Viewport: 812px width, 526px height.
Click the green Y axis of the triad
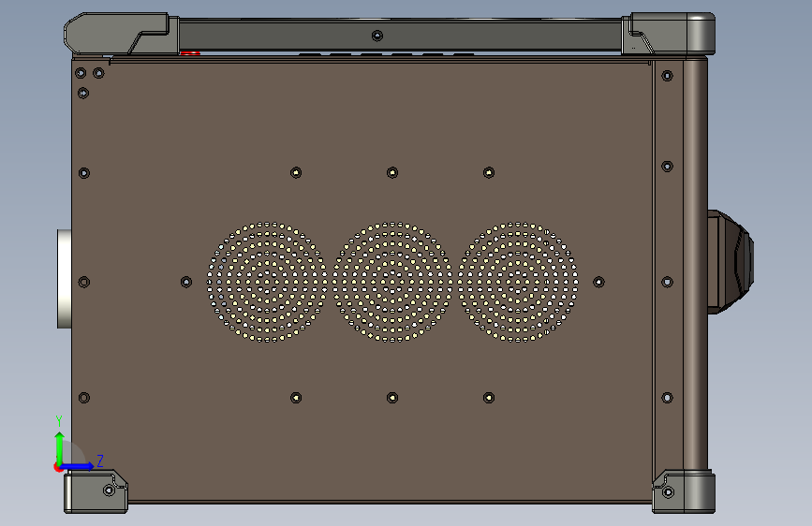(x=59, y=447)
